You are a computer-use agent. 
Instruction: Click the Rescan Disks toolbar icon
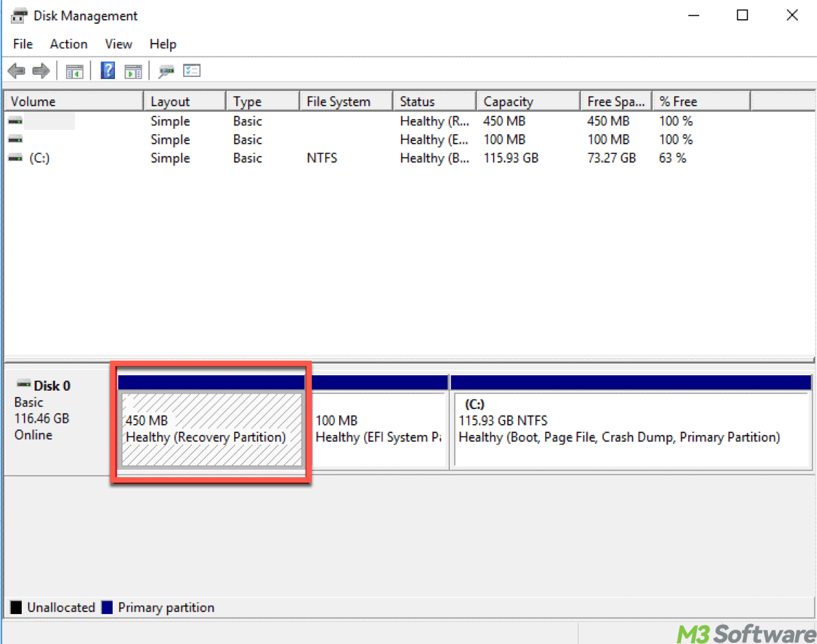[x=166, y=71]
